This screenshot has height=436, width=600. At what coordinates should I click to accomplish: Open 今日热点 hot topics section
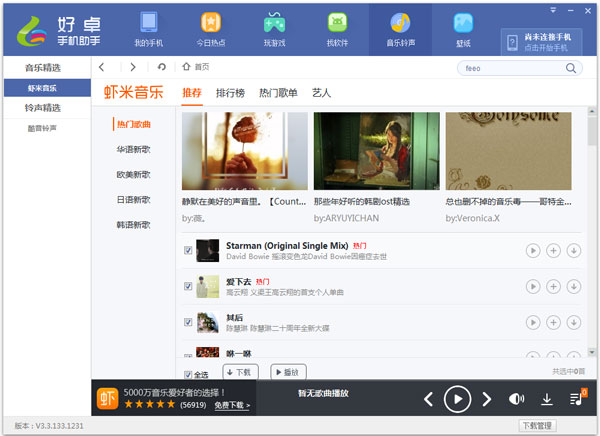click(211, 30)
